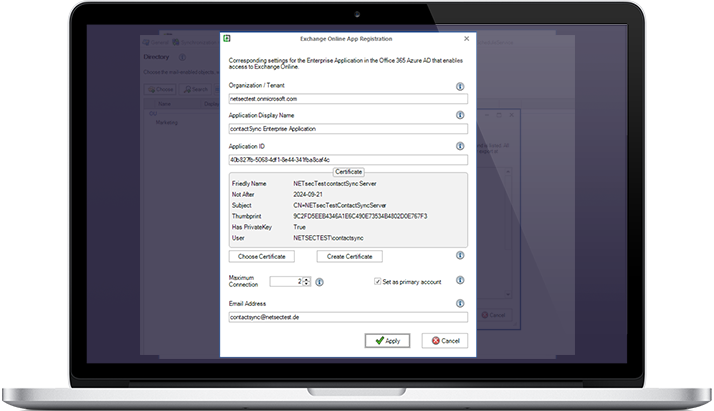Click the NETsecTest contactSync Server friendly name

tap(335, 184)
